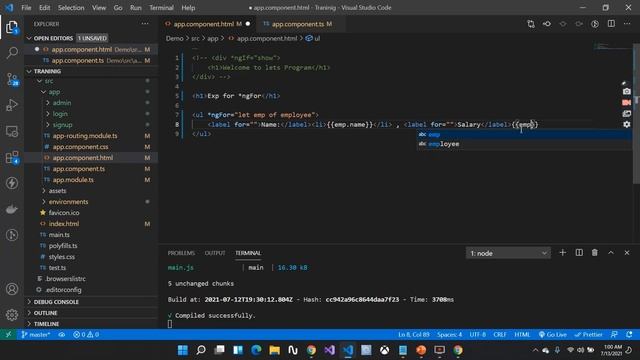Open index.html in explorer
This screenshot has height=360, width=640.
coord(64,224)
